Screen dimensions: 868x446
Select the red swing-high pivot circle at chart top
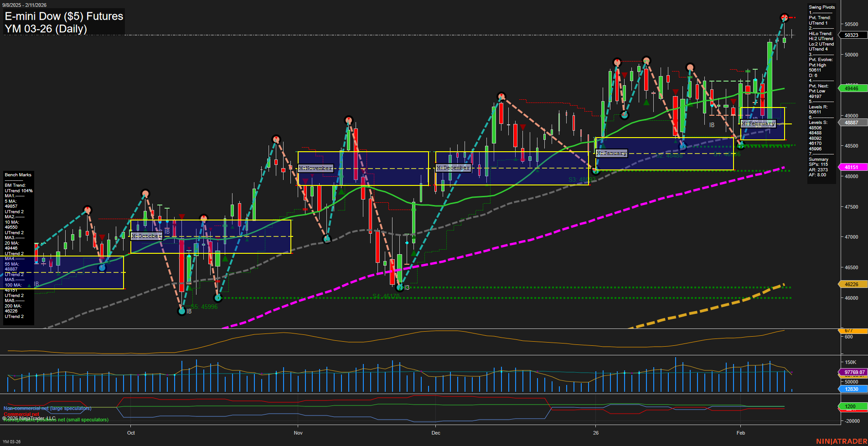(784, 17)
